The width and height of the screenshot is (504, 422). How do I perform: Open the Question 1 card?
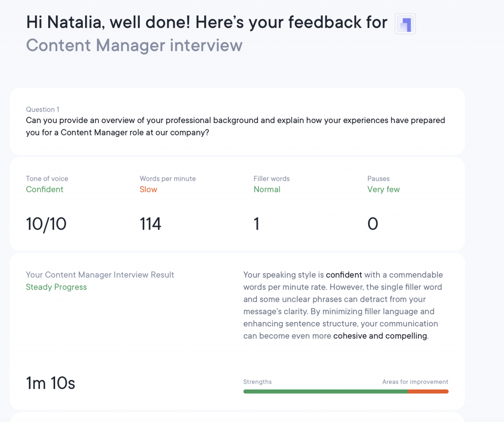(x=236, y=121)
